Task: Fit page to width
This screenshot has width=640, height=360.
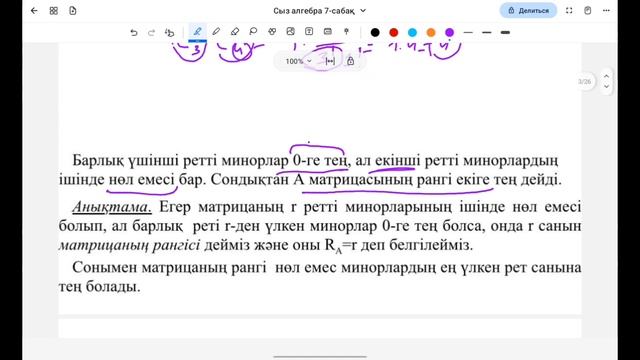Action: [330, 61]
